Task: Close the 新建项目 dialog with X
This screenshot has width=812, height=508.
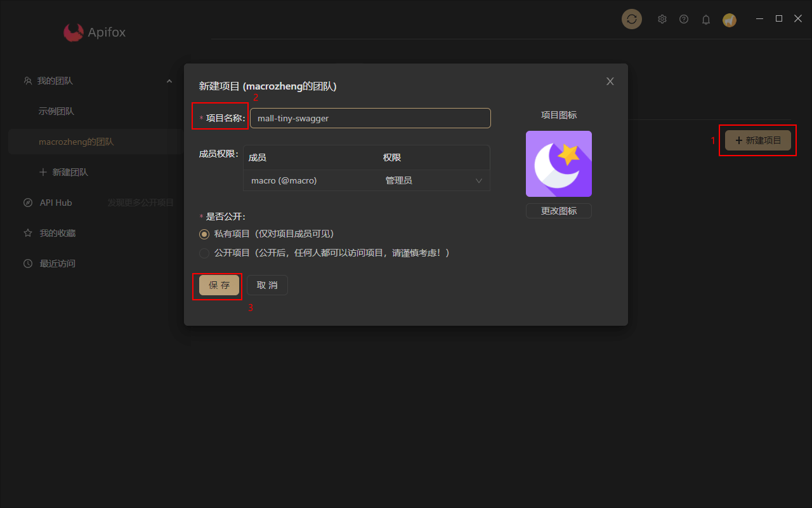Action: (x=610, y=81)
